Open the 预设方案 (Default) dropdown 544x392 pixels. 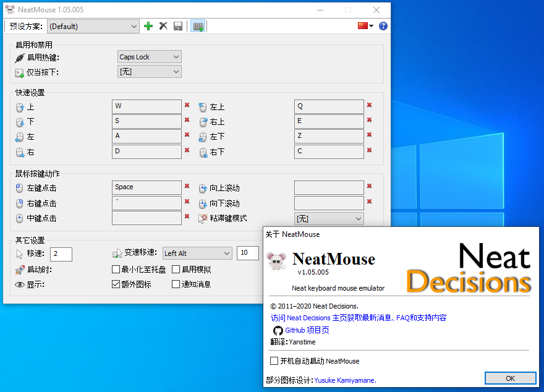(93, 26)
